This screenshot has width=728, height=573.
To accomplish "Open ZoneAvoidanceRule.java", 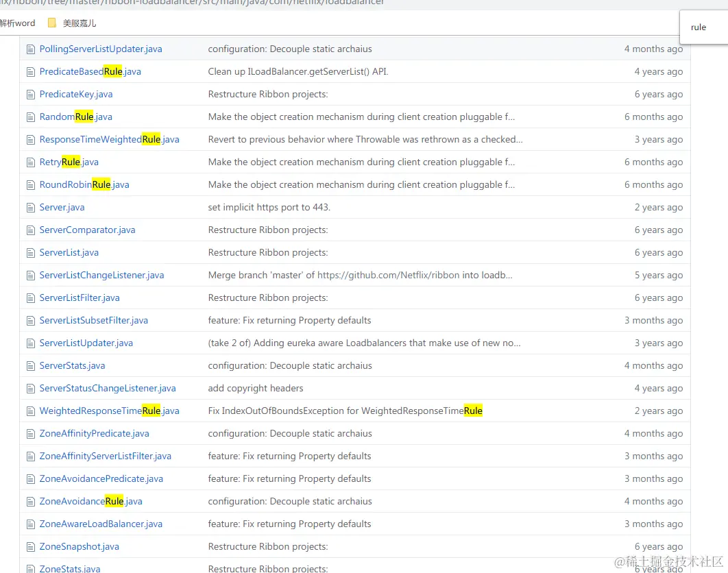I will (x=90, y=500).
